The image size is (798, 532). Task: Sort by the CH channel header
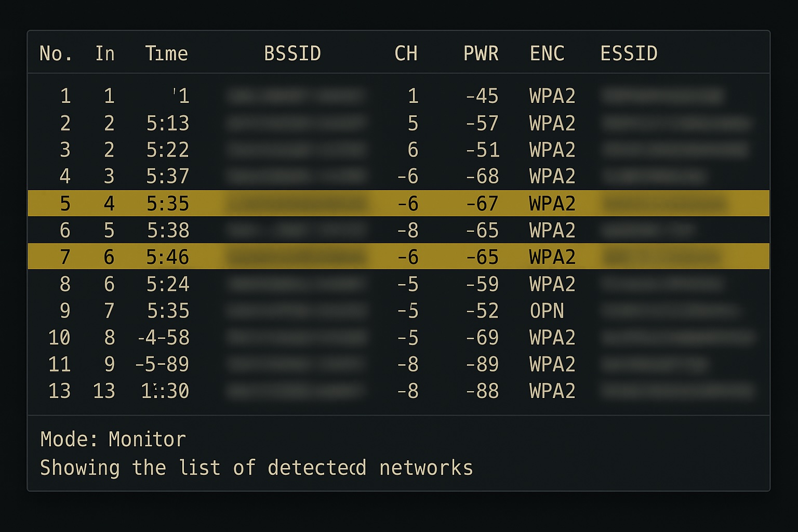pyautogui.click(x=406, y=54)
